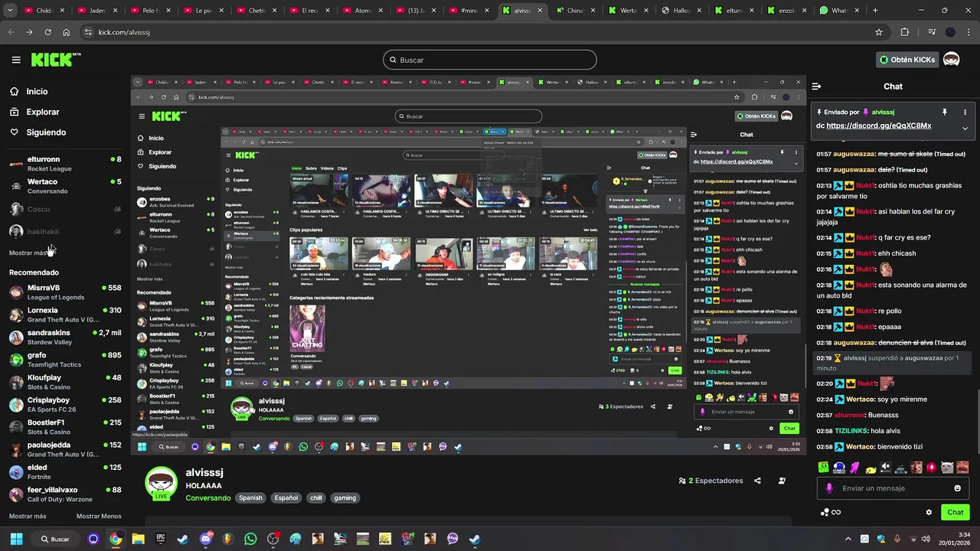Open the viewer list people icon

(782, 481)
